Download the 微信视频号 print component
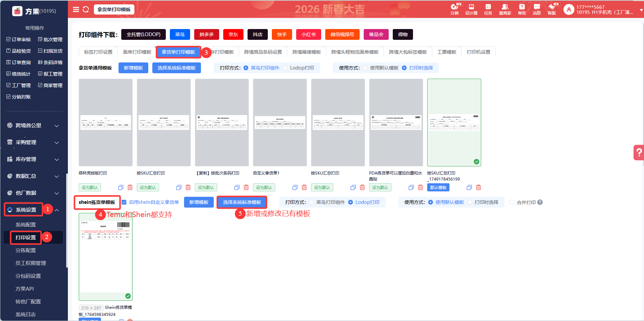Viewport: 644px width, 321px height. (x=342, y=34)
